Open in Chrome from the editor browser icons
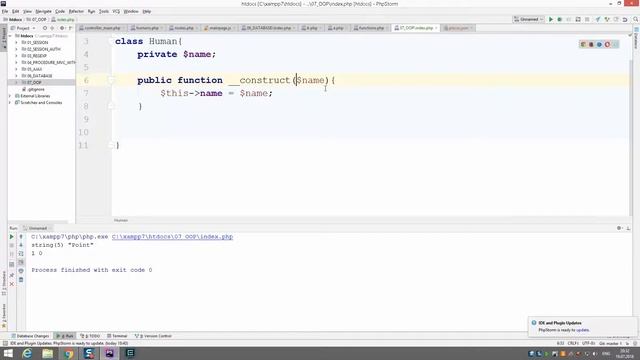640x360 pixels. coord(583,44)
